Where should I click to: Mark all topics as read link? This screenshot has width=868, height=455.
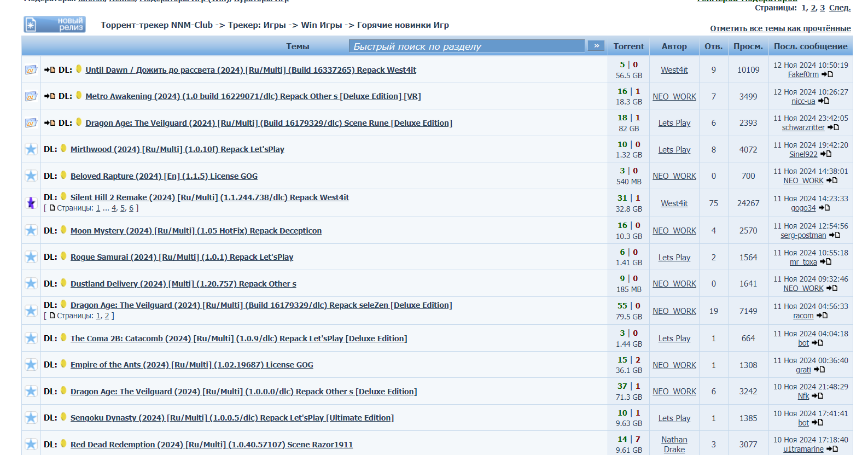click(x=780, y=28)
